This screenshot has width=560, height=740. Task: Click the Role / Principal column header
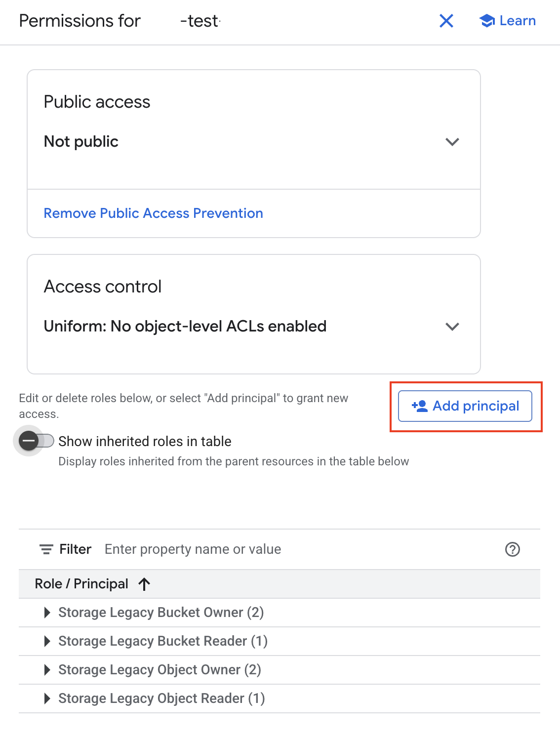pos(81,584)
